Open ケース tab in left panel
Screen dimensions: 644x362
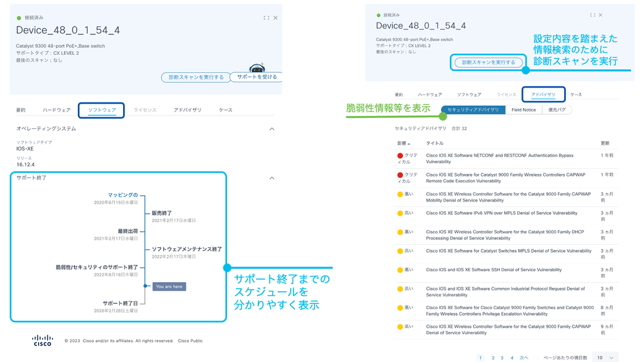pos(226,110)
